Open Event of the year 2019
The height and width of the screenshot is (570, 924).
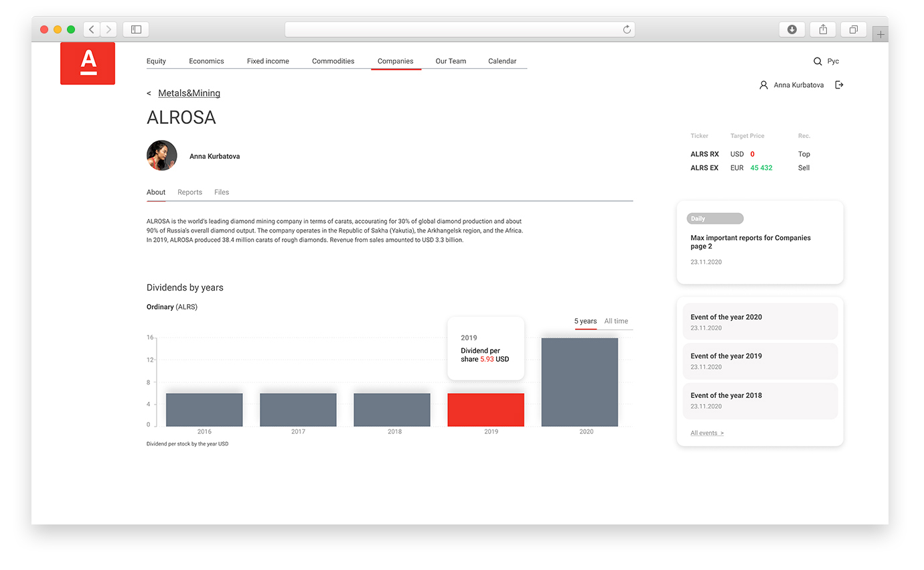click(760, 361)
